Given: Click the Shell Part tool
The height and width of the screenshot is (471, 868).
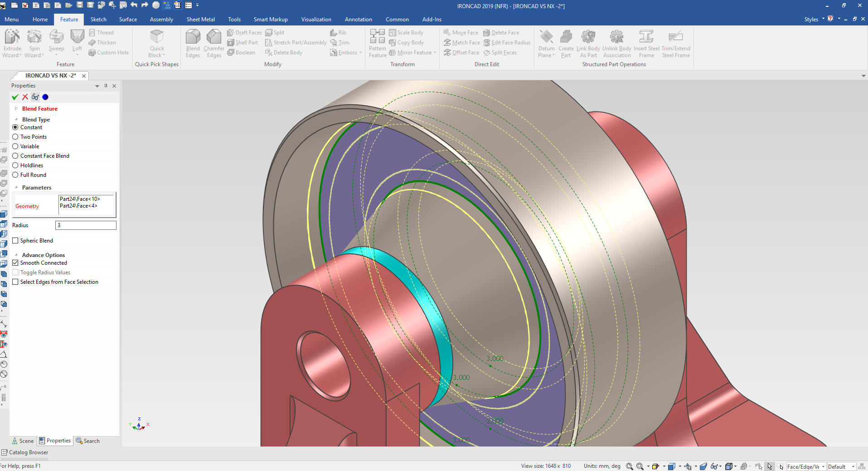Looking at the screenshot, I should pyautogui.click(x=242, y=43).
